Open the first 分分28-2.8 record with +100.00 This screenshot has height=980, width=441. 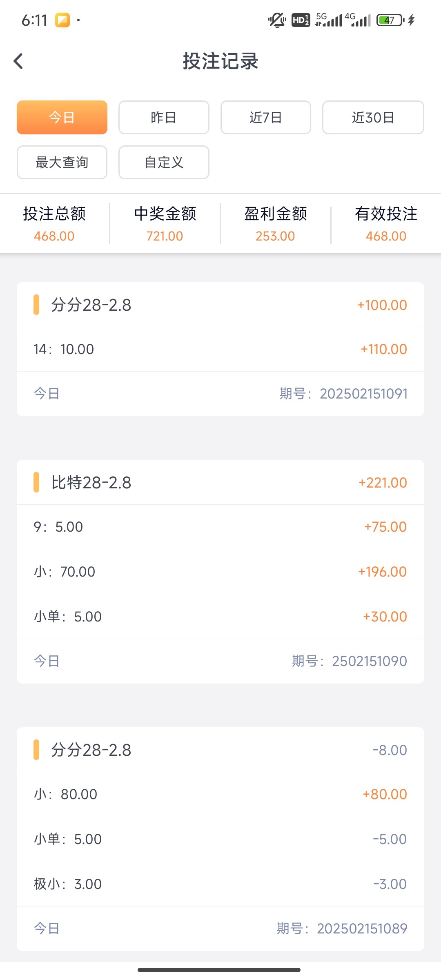[220, 305]
